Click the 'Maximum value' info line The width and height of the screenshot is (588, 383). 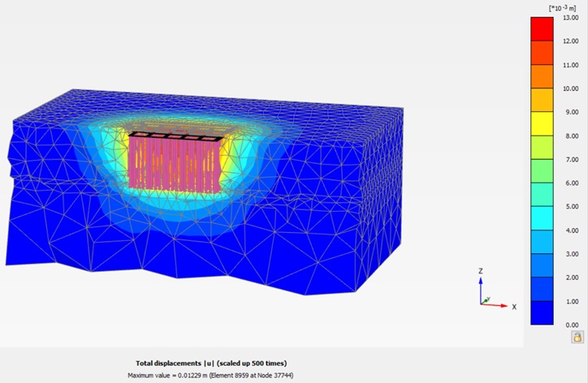coord(211,375)
